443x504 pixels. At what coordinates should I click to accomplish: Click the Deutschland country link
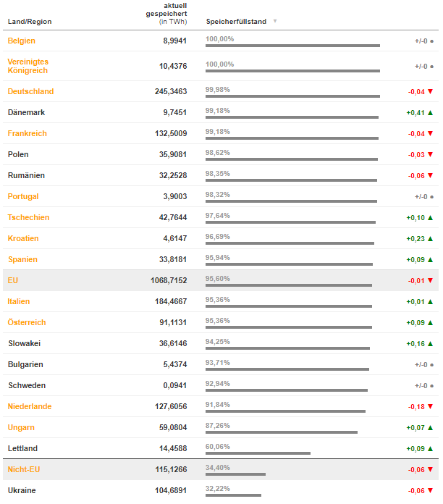30,91
